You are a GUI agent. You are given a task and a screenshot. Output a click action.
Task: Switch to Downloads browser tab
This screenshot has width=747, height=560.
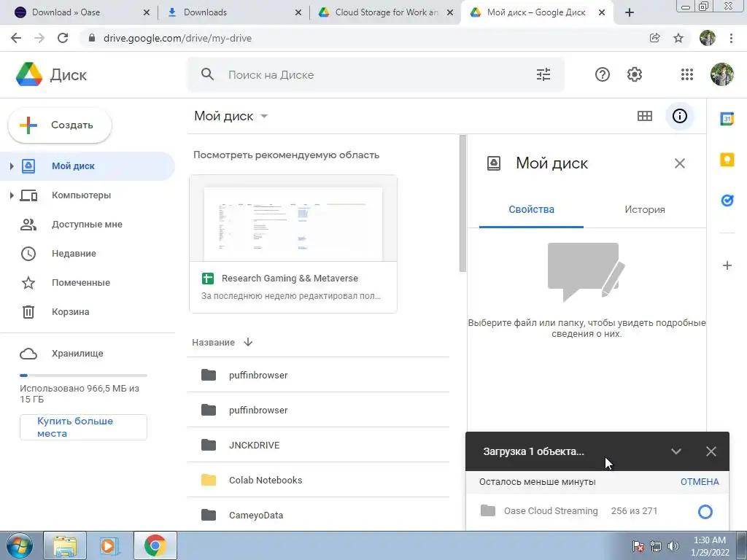pos(233,12)
